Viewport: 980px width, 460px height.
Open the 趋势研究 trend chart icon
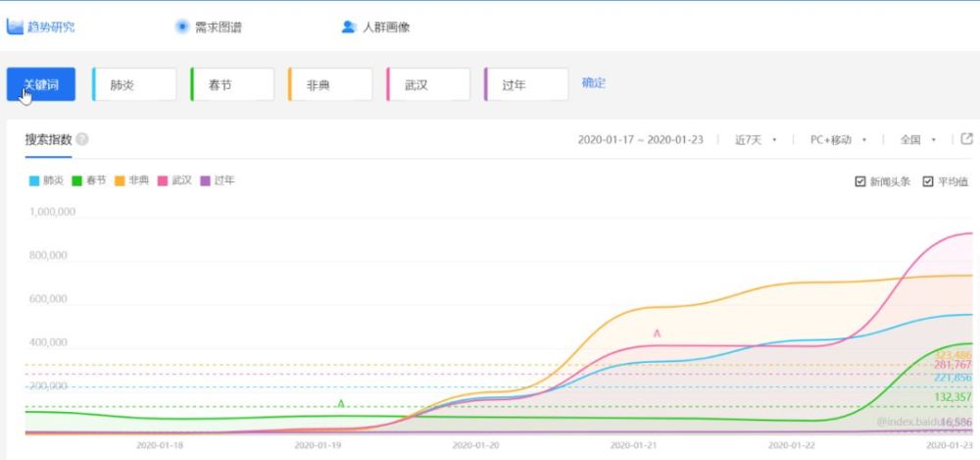click(16, 26)
